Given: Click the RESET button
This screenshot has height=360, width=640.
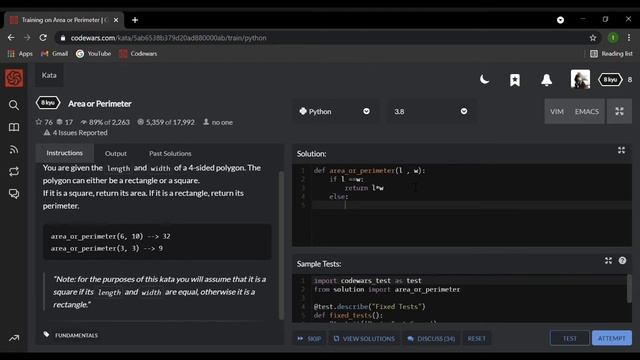Looking at the screenshot, I should (x=476, y=338).
